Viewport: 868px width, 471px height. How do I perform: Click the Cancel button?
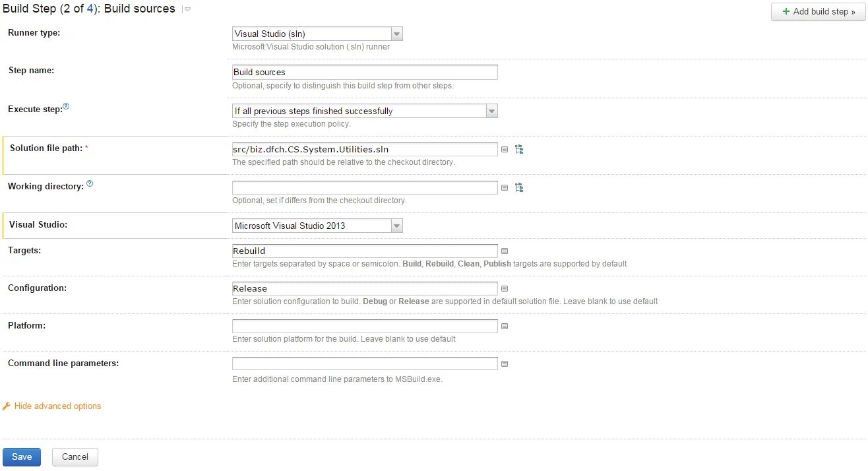[75, 457]
